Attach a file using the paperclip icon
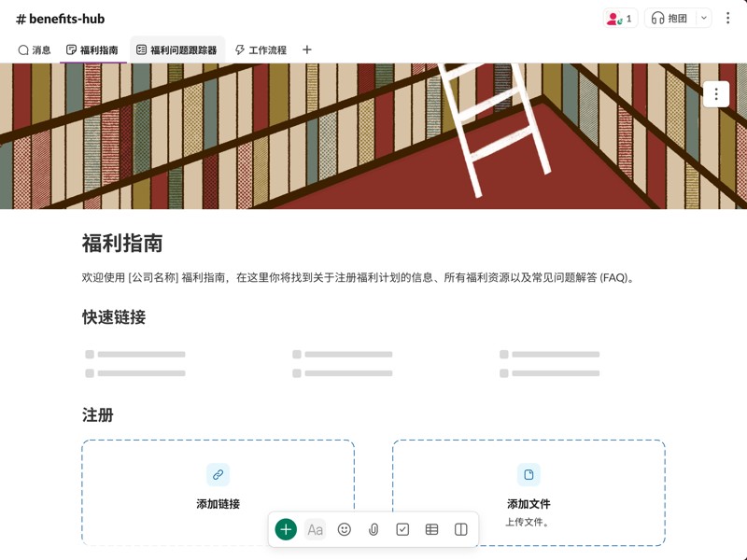This screenshot has width=747, height=560. [x=373, y=529]
